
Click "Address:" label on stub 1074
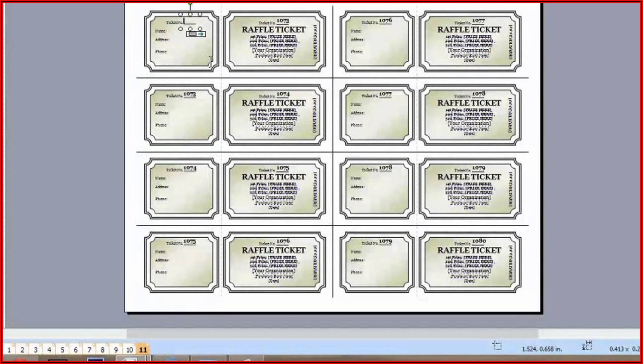[x=162, y=187]
